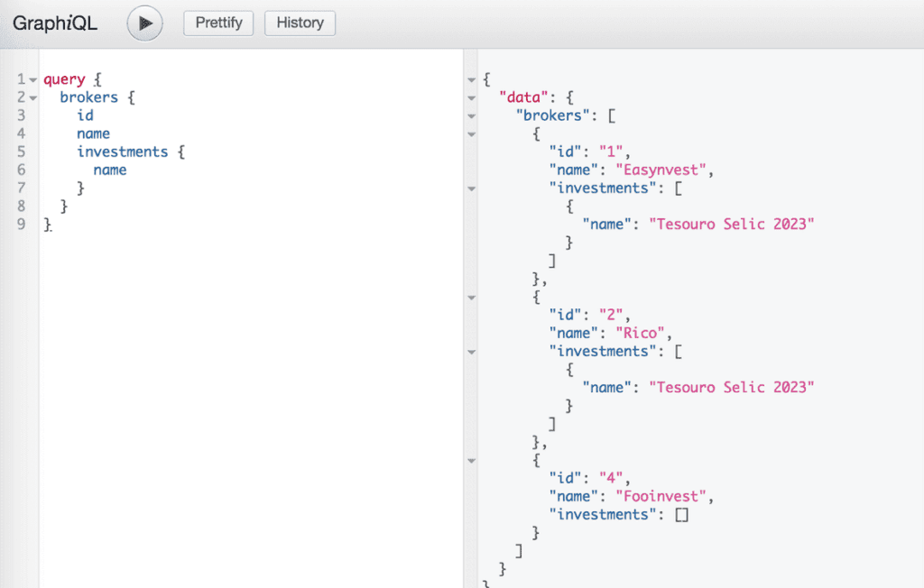Click the "brokers" field in query editor

point(89,97)
